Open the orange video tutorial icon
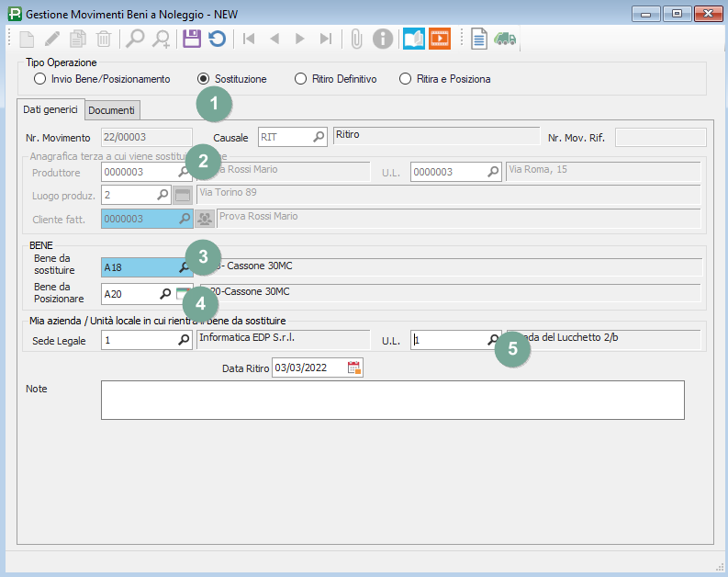The height and width of the screenshot is (577, 728). click(441, 39)
